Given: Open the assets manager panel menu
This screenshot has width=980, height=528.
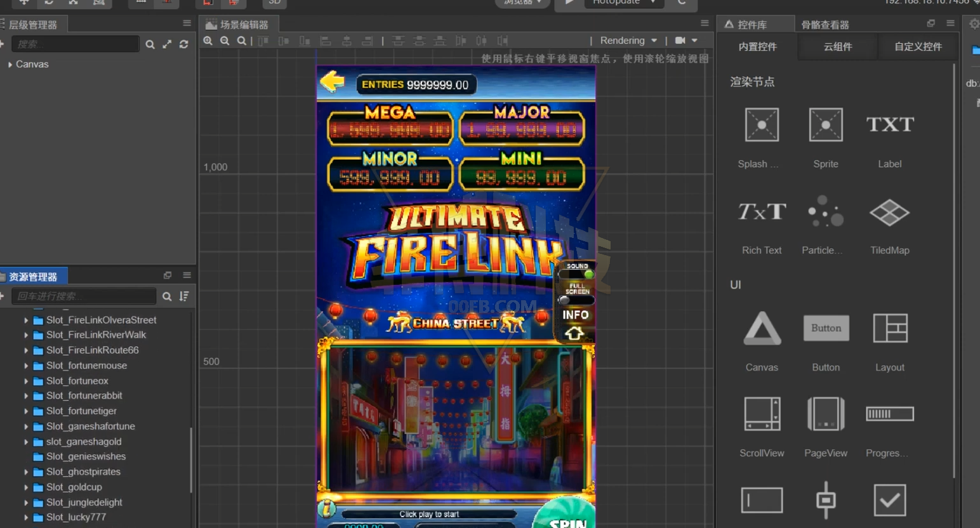Looking at the screenshot, I should point(187,275).
